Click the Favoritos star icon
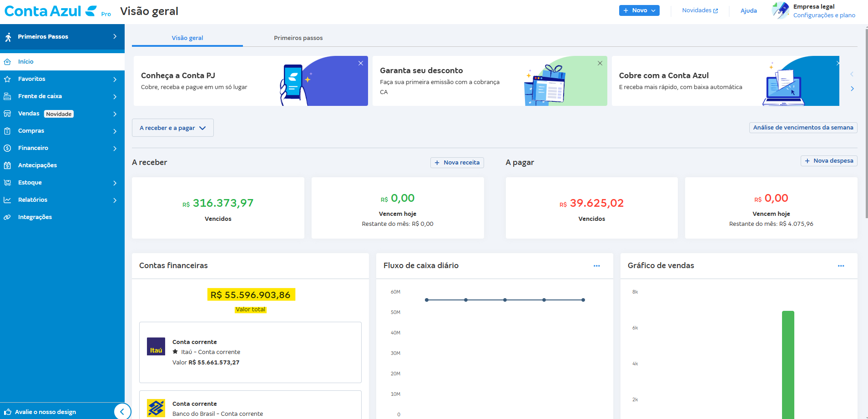This screenshot has width=868, height=419. (x=7, y=79)
